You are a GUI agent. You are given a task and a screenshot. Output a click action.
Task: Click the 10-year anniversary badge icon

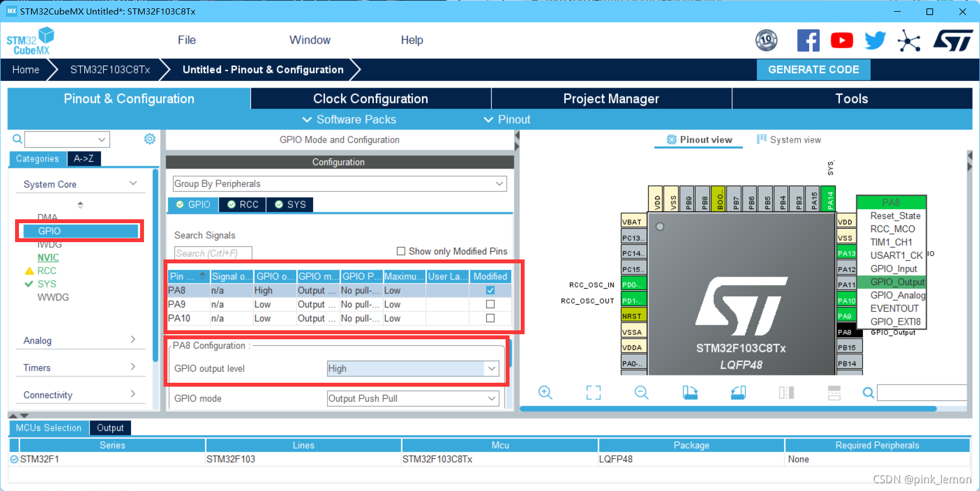(766, 40)
